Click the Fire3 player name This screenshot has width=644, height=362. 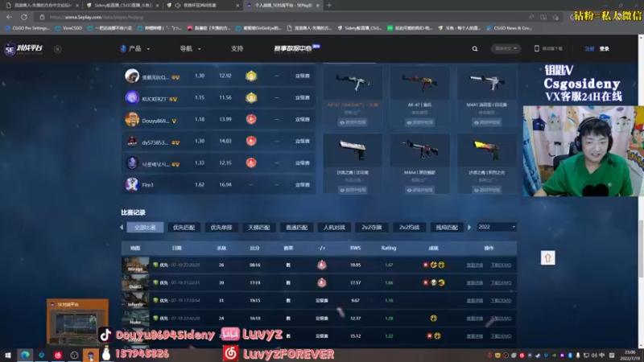pyautogui.click(x=147, y=185)
